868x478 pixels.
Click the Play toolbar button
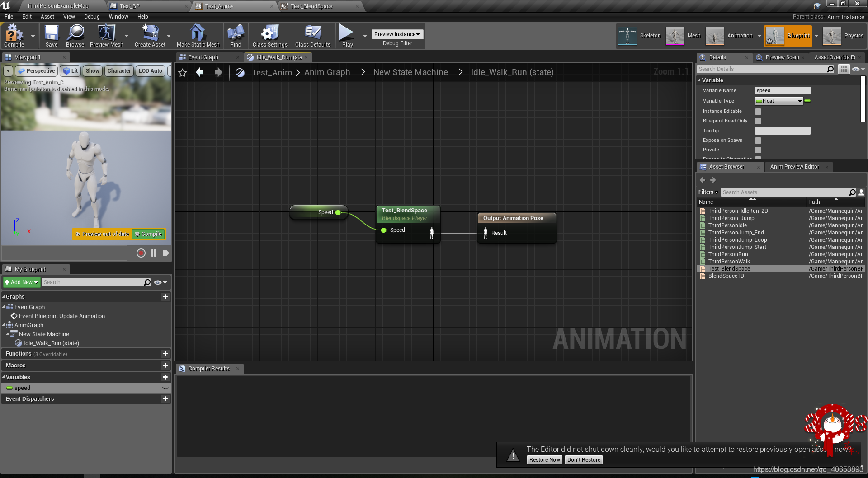tap(347, 35)
